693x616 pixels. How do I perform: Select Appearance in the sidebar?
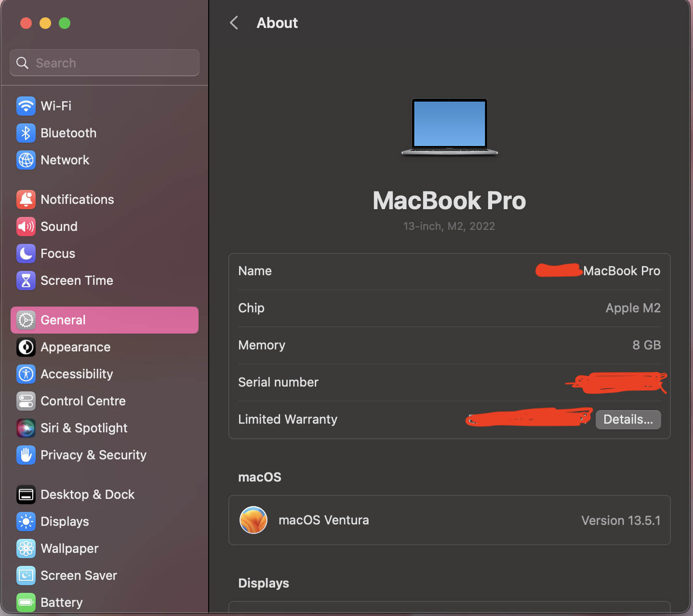click(76, 347)
